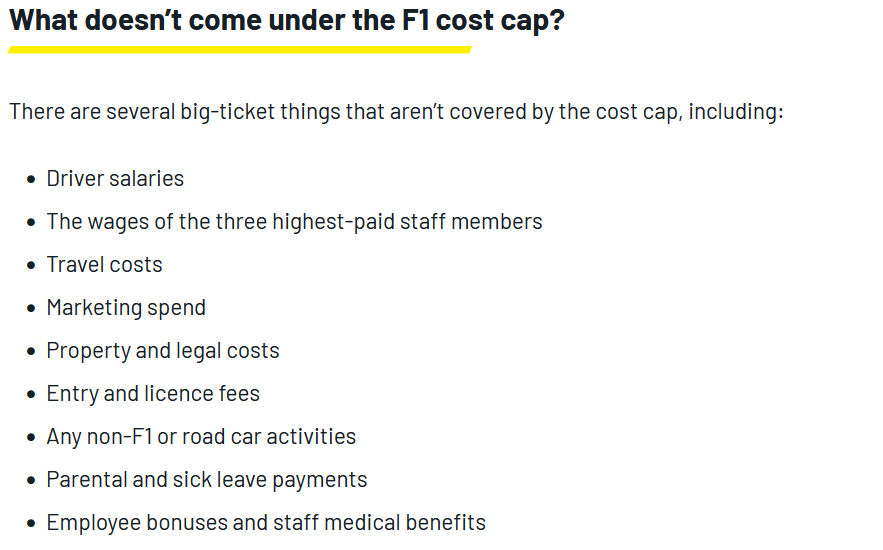Image resolution: width=883 pixels, height=550 pixels.
Task: Click the introductory sentence about big-ticket things
Action: 396,112
